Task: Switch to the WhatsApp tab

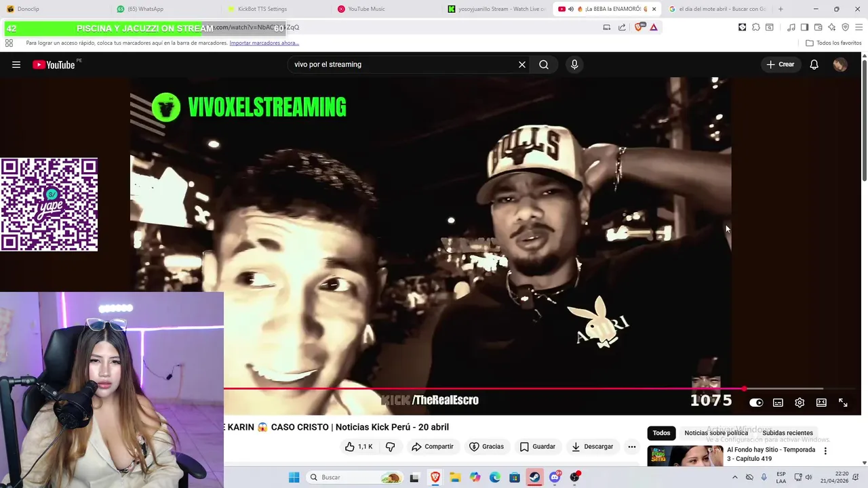Action: coord(165,9)
